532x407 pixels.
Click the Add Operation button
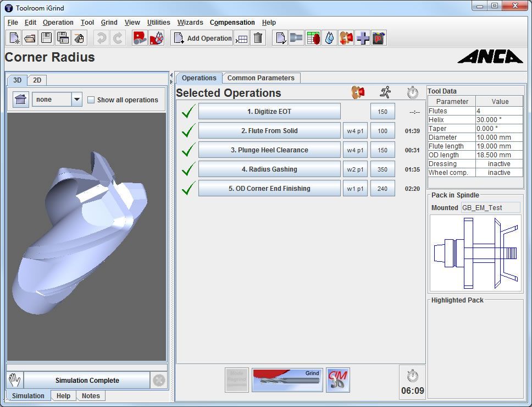202,38
